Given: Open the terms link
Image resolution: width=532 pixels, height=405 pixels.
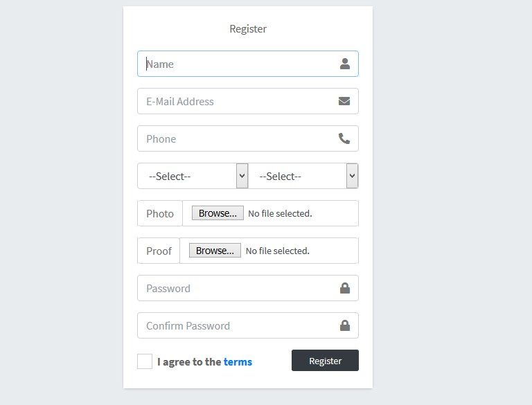Looking at the screenshot, I should [x=238, y=362].
